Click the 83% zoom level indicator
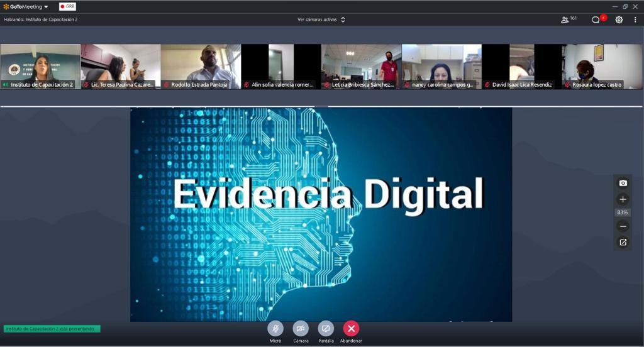This screenshot has width=644, height=347. (623, 212)
